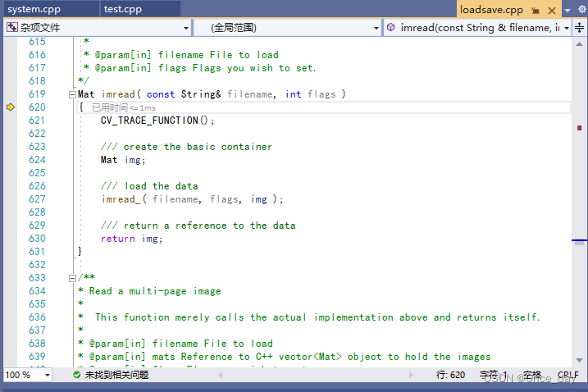This screenshot has width=588, height=392.
Task: Open the tab list dropdown arrow
Action: point(567,10)
